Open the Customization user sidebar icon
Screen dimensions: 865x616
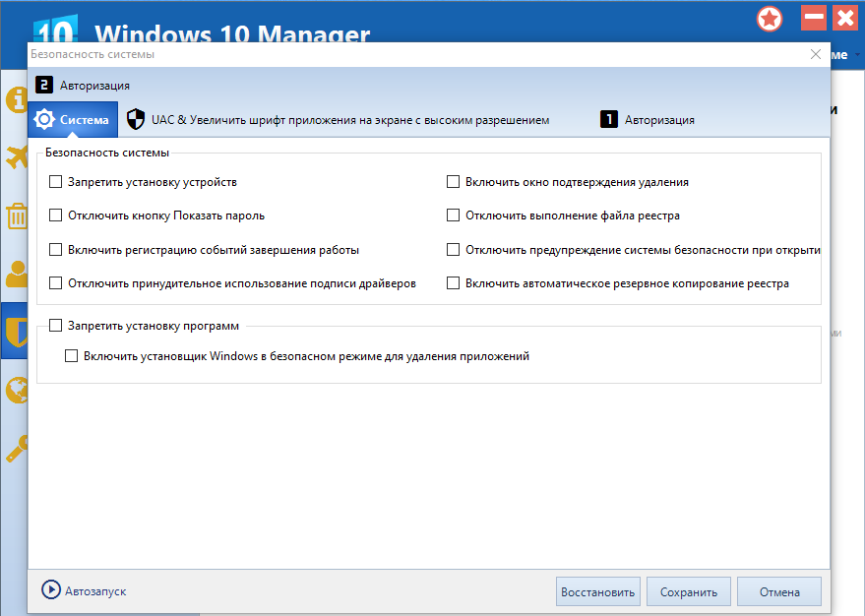[x=17, y=274]
